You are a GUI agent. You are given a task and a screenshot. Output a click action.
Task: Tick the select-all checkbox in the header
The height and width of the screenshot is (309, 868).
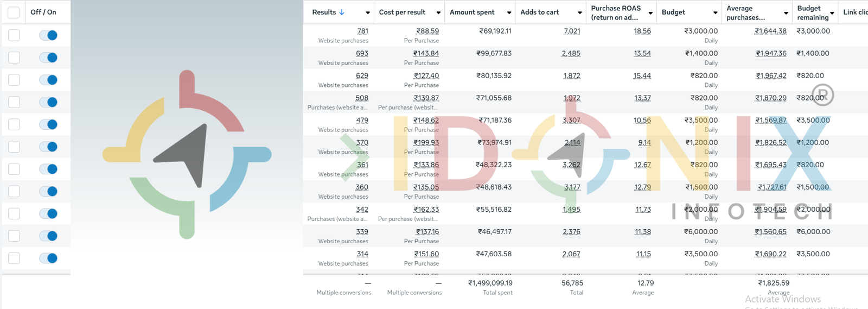(x=14, y=12)
